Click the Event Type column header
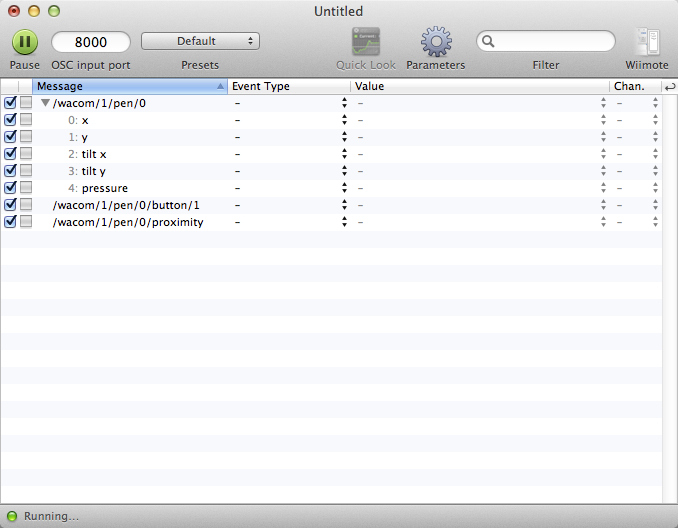The height and width of the screenshot is (528, 678). coord(288,87)
